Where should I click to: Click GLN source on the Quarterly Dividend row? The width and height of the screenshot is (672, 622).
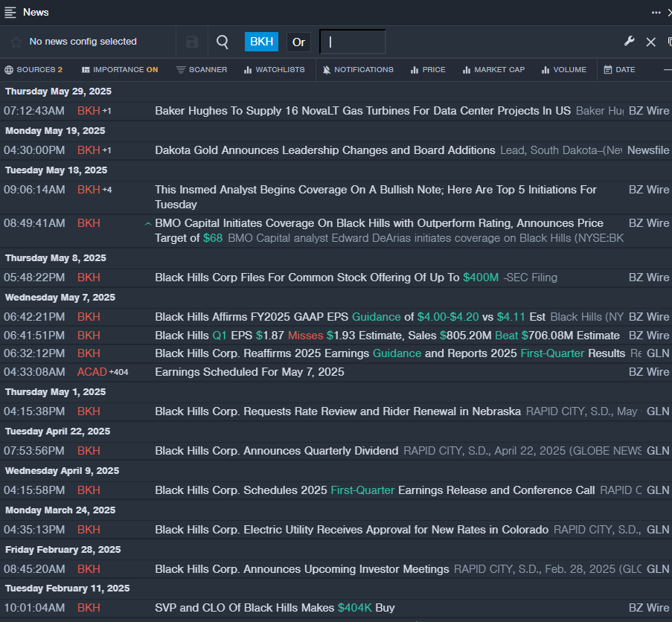(x=658, y=451)
